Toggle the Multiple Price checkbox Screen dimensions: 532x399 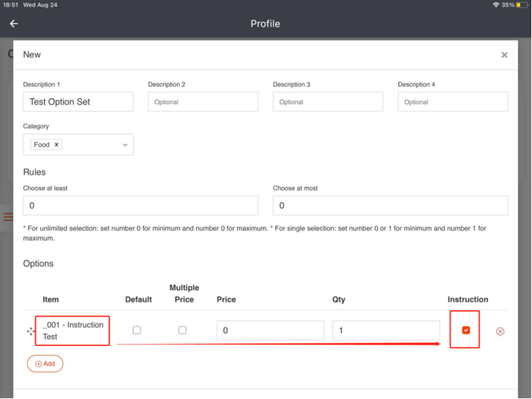pyautogui.click(x=183, y=331)
